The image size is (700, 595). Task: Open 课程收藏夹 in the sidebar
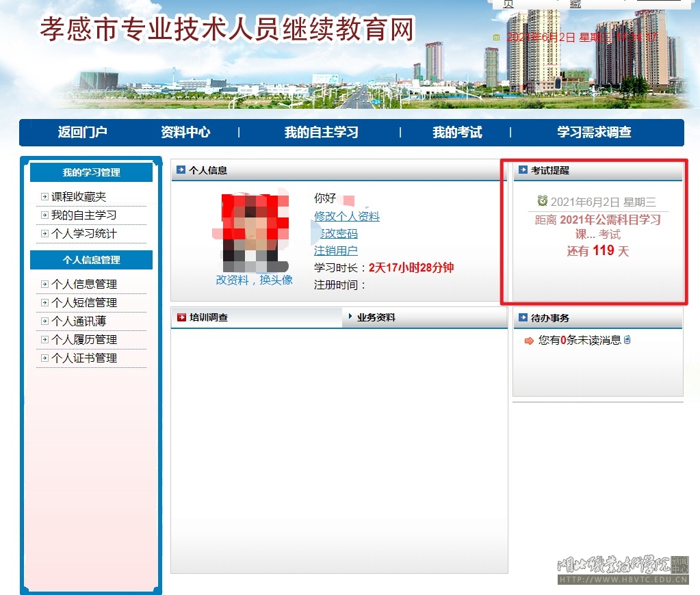point(79,197)
